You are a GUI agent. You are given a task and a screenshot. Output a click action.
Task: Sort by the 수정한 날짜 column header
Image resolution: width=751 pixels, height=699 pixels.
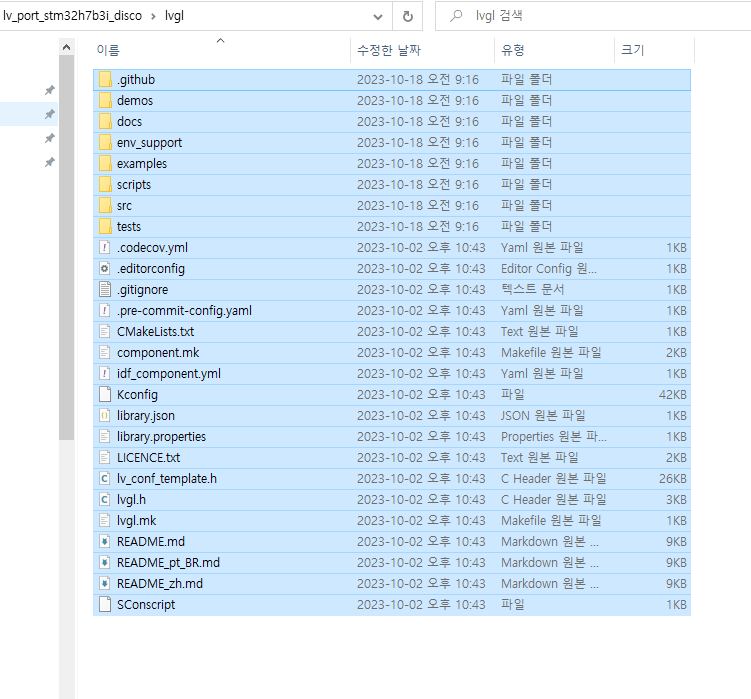(422, 50)
